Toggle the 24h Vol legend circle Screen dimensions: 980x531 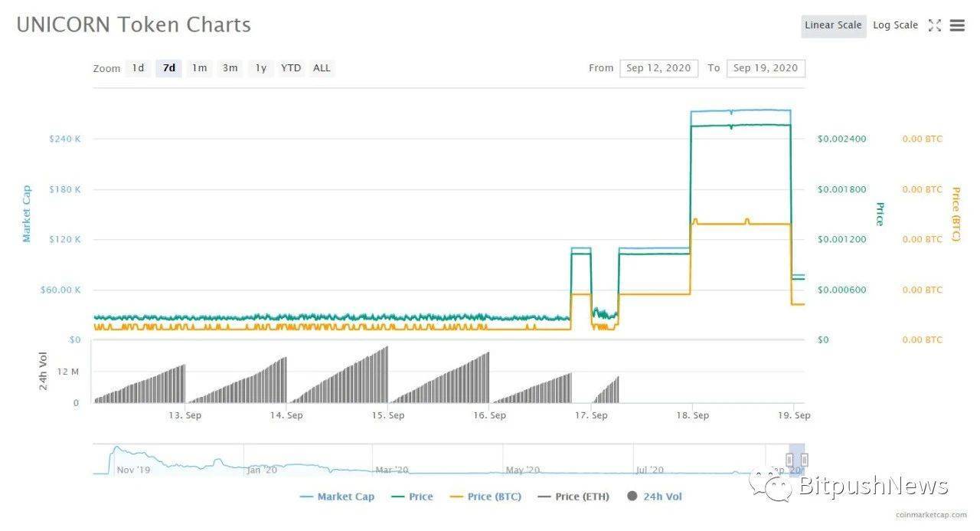[x=632, y=496]
